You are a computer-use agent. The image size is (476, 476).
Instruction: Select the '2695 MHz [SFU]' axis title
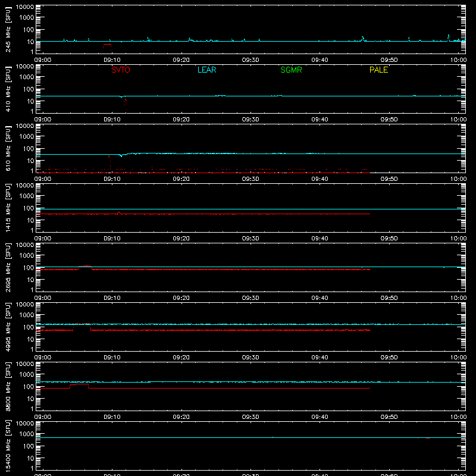(8, 267)
